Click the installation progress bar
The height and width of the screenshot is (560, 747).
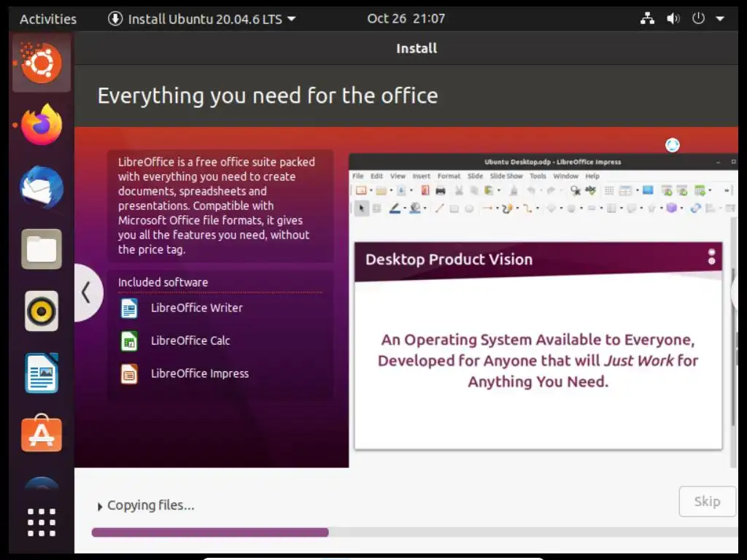coord(414,532)
